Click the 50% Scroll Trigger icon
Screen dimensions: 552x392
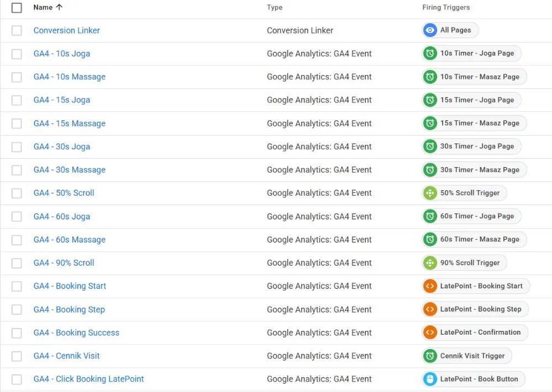[x=430, y=193]
